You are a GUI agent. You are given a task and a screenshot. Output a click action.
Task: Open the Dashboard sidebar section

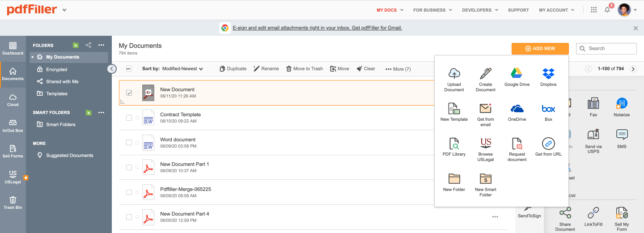13,49
